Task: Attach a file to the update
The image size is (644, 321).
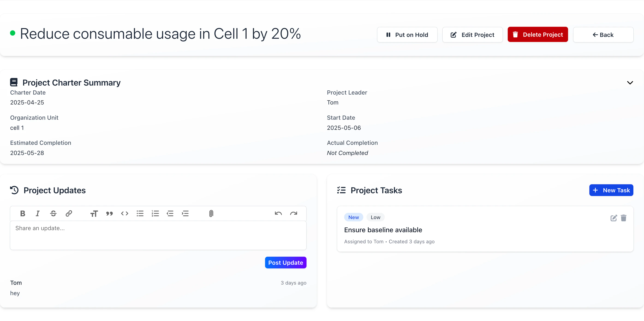Action: pyautogui.click(x=211, y=214)
